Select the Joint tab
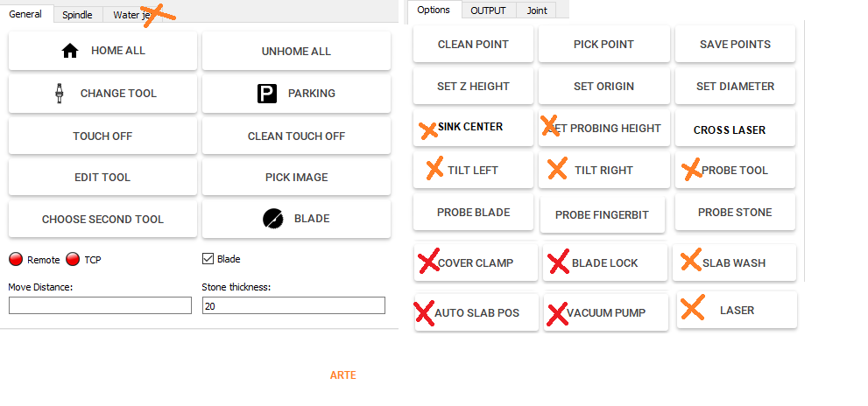 537,10
